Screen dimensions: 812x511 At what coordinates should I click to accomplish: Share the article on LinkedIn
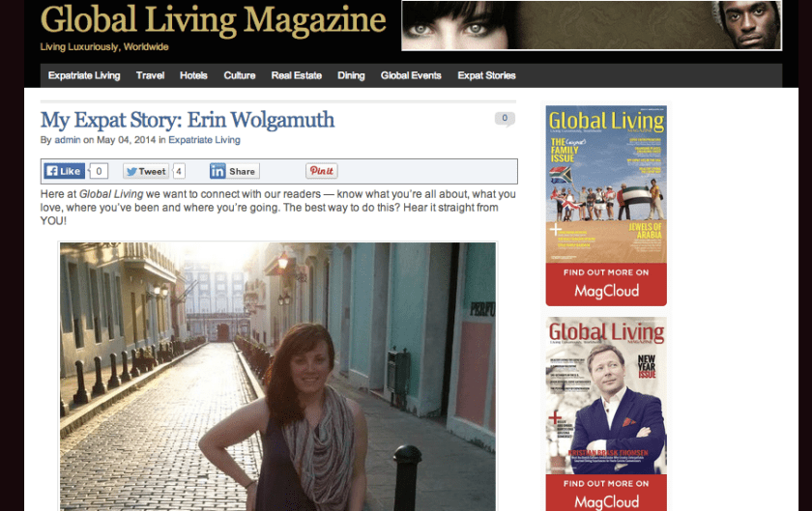click(x=233, y=171)
